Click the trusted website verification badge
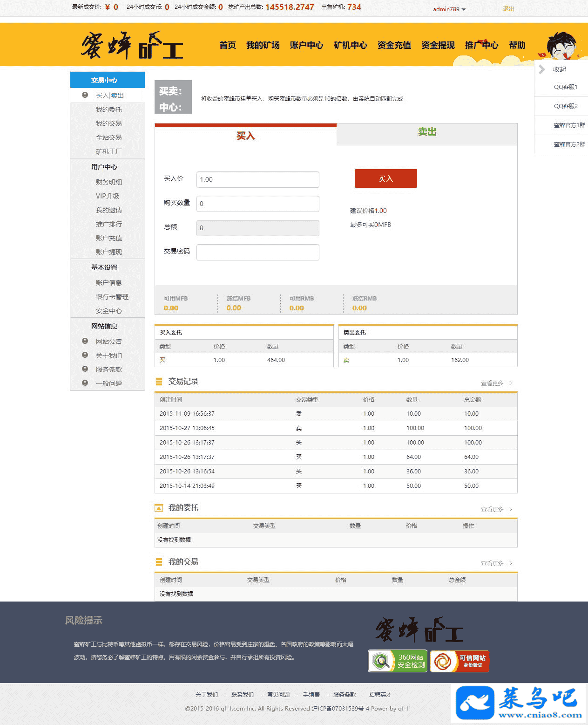Image resolution: width=588 pixels, height=725 pixels. coord(460,661)
